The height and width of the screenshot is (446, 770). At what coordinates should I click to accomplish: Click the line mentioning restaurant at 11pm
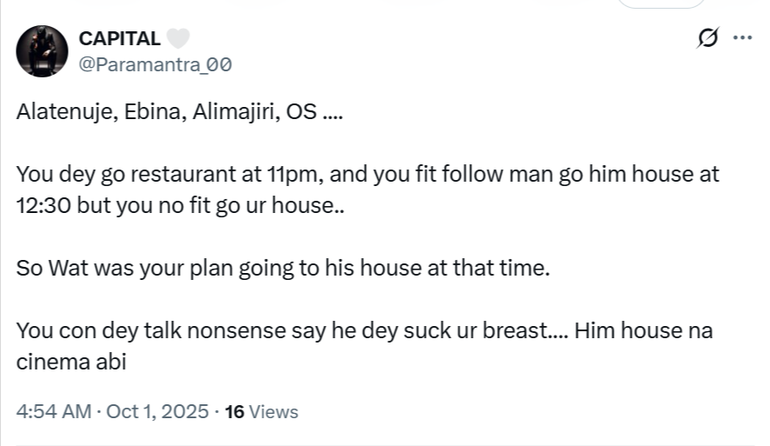tap(367, 174)
